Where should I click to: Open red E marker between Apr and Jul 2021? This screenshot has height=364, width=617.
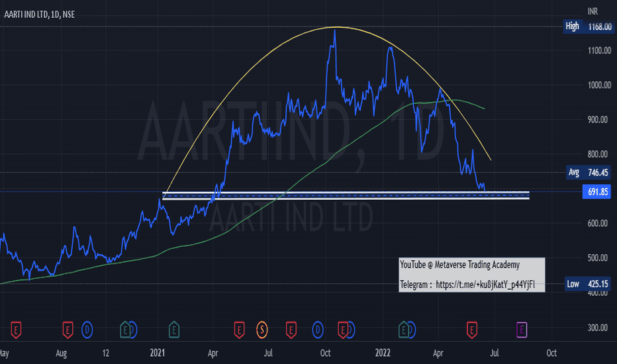coord(239,330)
